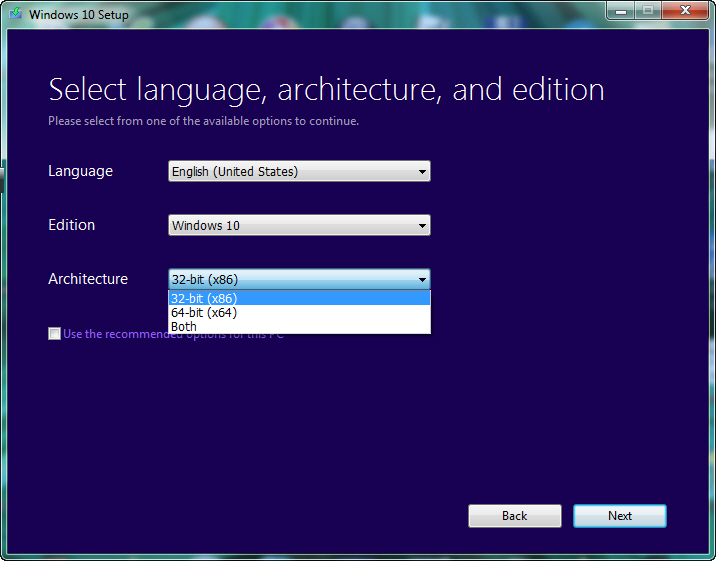Choose the 64-bit (x64) option
The height and width of the screenshot is (561, 716).
[299, 312]
